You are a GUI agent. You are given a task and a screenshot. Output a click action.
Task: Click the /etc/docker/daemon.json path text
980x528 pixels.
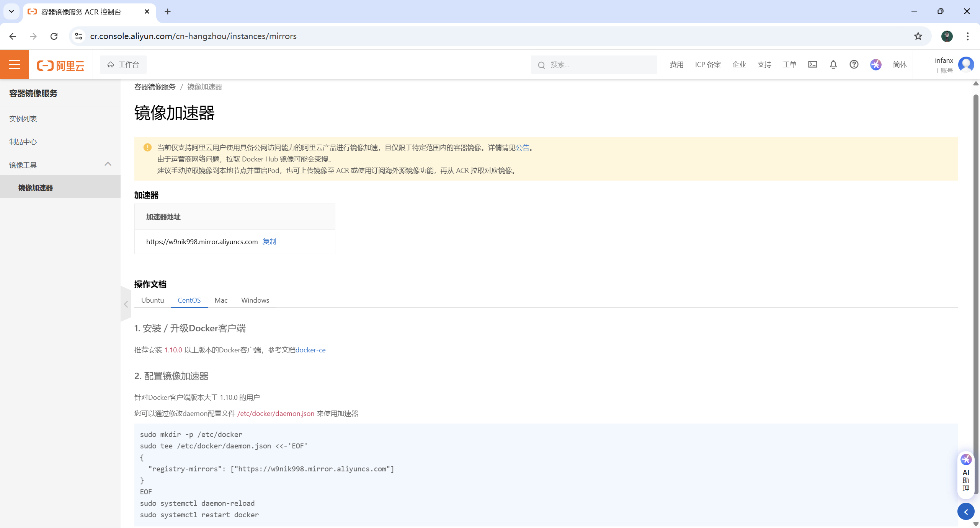[x=276, y=414]
